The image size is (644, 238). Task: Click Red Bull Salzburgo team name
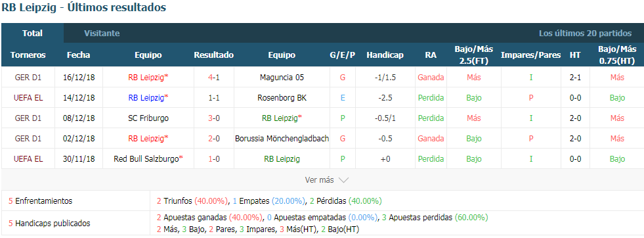(x=148, y=158)
